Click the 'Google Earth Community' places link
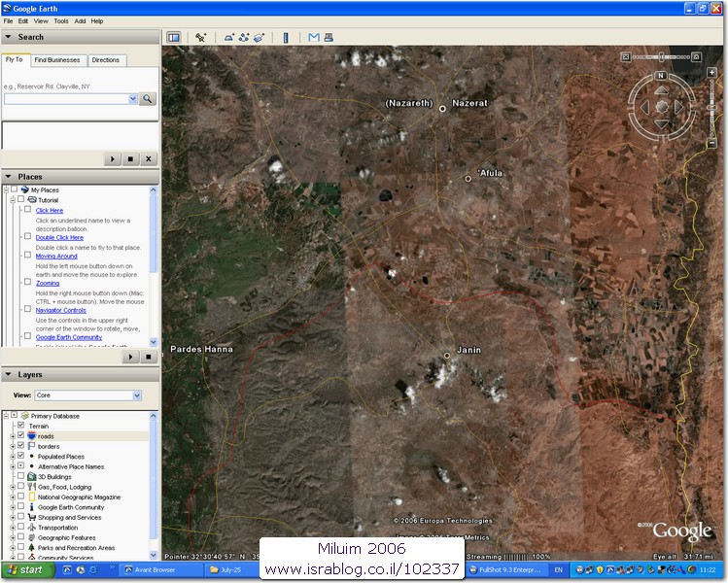728x583 pixels. [x=69, y=337]
